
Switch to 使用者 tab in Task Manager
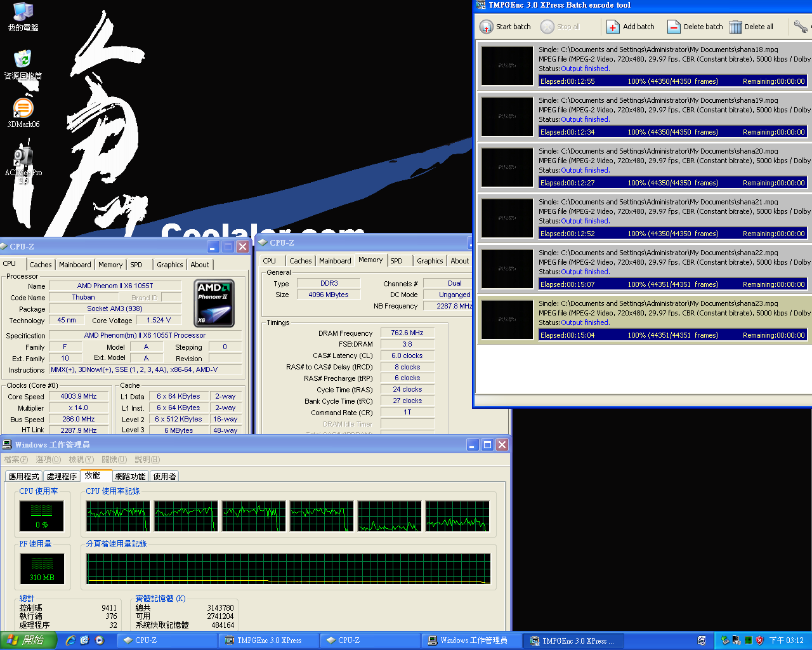[x=165, y=476]
